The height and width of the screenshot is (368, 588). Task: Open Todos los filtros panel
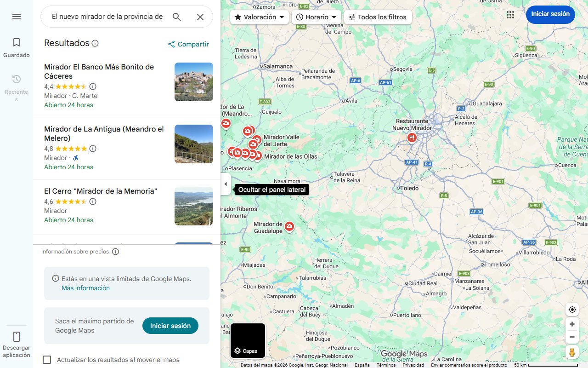pyautogui.click(x=378, y=17)
